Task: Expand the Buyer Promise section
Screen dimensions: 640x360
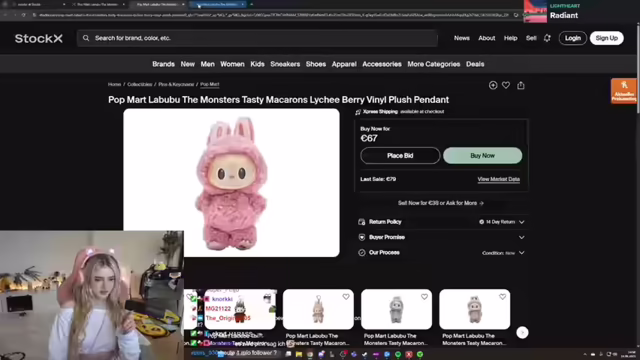Action: coord(522,237)
